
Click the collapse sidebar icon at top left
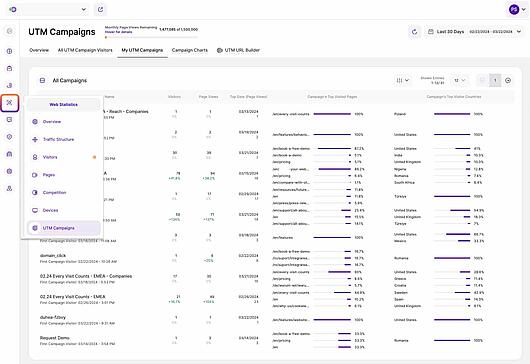pyautogui.click(x=9, y=31)
